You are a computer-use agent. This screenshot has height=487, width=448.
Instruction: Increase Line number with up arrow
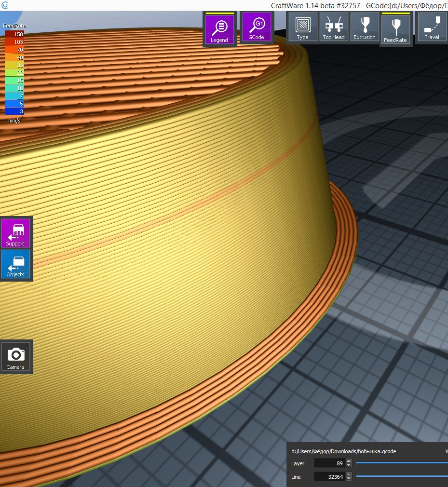[349, 474]
